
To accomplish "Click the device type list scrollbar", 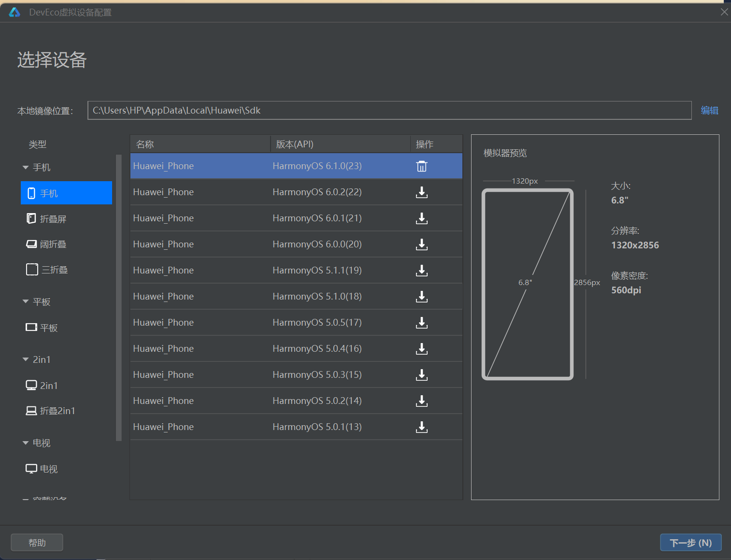I will pos(119,298).
